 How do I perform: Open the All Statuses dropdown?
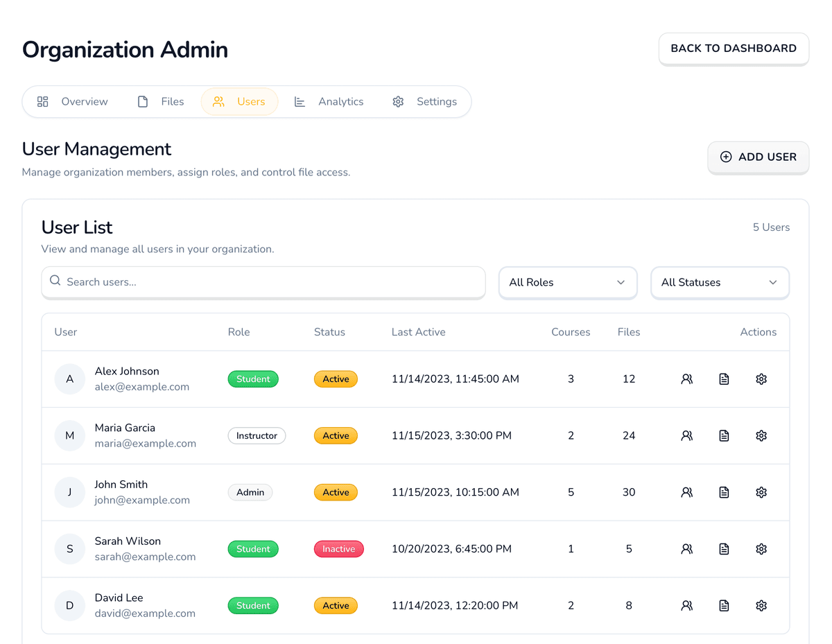[x=719, y=282]
